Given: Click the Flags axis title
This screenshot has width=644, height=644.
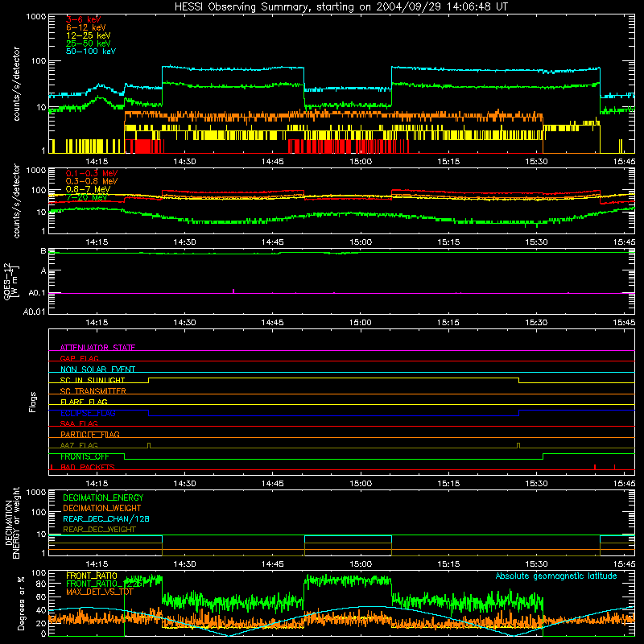Looking at the screenshot, I should 33,402.
